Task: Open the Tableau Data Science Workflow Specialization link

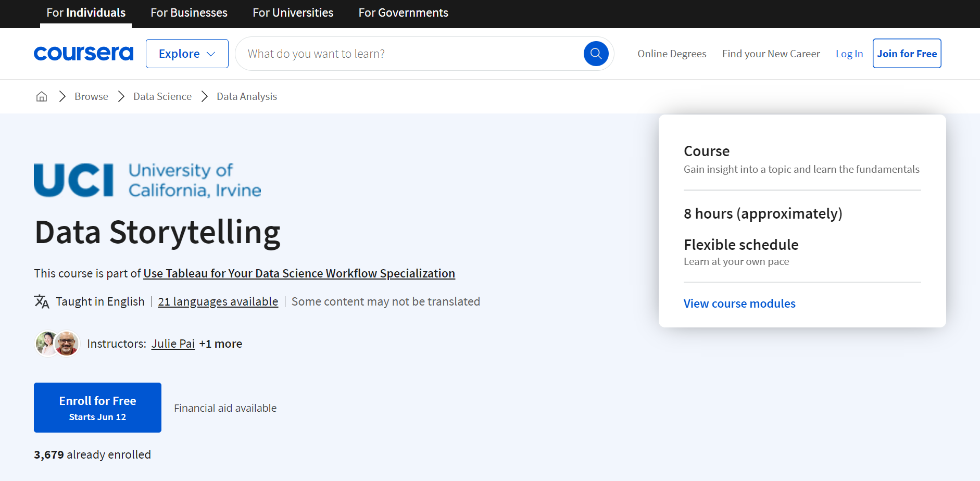Action: pyautogui.click(x=299, y=273)
